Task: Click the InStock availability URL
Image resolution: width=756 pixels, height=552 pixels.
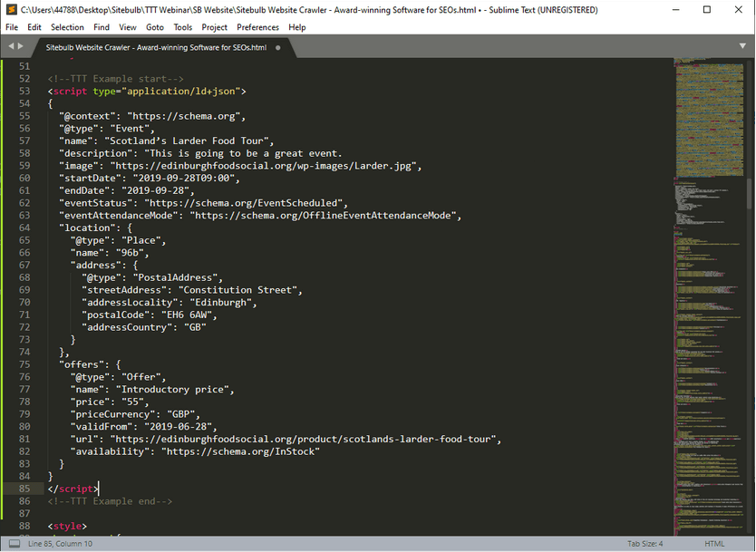Action: pyautogui.click(x=240, y=451)
